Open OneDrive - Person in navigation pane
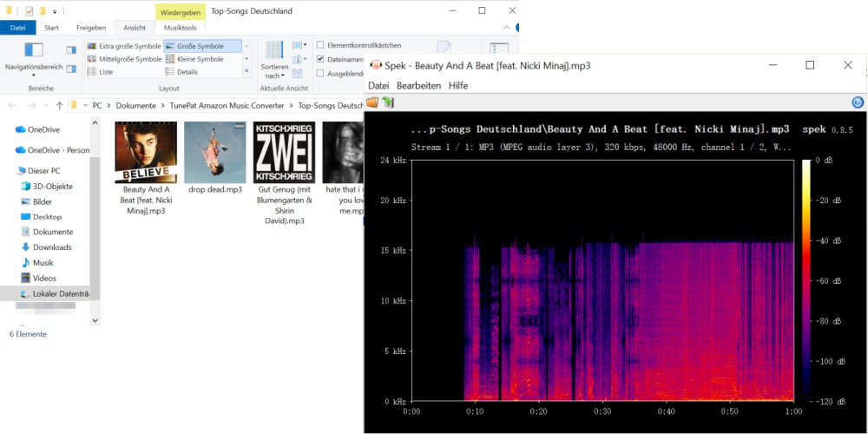The width and height of the screenshot is (868, 434). point(53,150)
